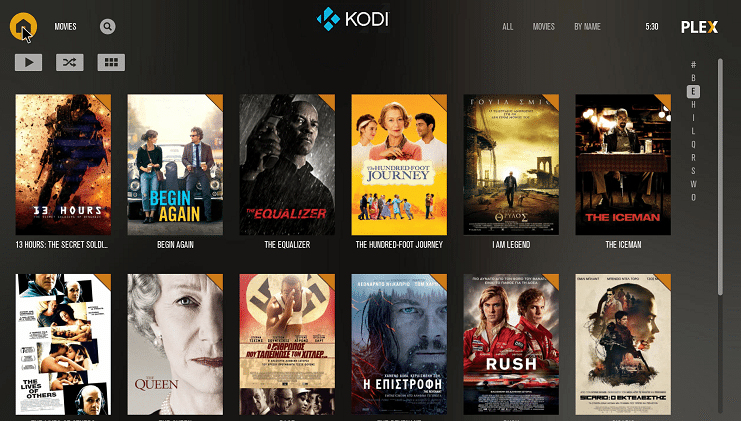Select the Begin Again poster

click(x=175, y=164)
